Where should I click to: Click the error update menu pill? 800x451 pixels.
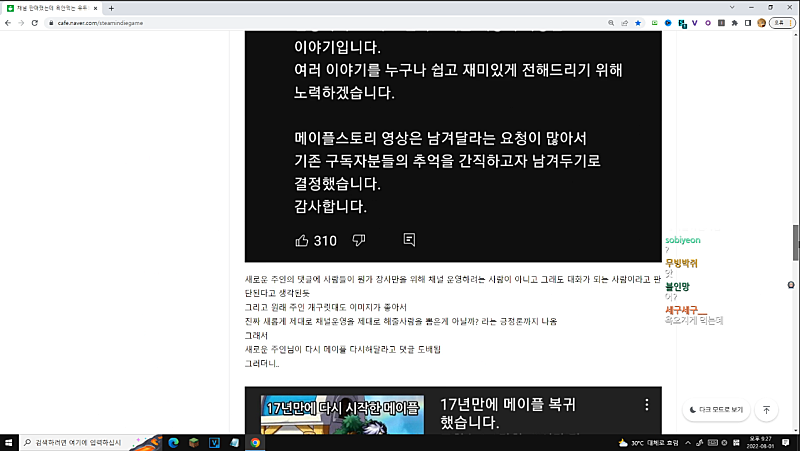(782, 23)
